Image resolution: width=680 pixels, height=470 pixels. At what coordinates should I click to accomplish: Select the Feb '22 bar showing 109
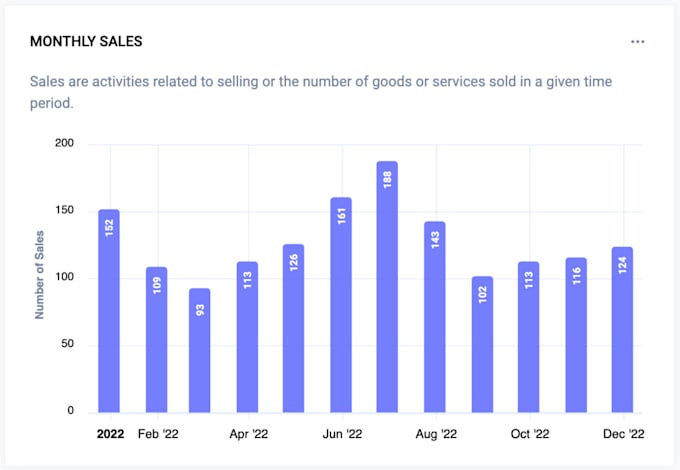pyautogui.click(x=156, y=339)
